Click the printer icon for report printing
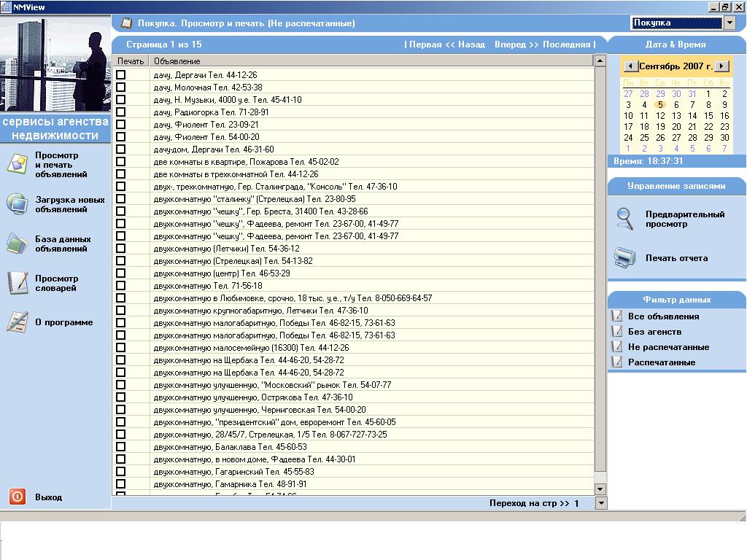The width and height of the screenshot is (747, 560). tap(624, 257)
